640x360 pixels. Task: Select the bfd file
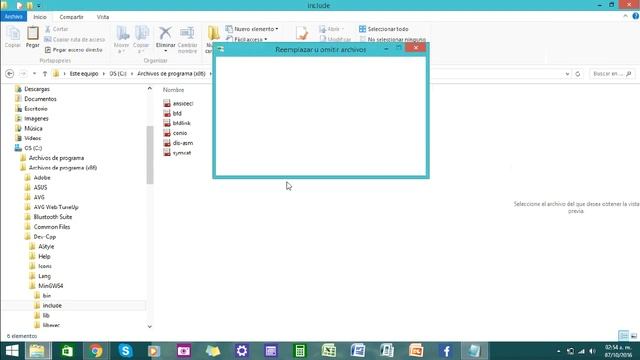pyautogui.click(x=177, y=113)
